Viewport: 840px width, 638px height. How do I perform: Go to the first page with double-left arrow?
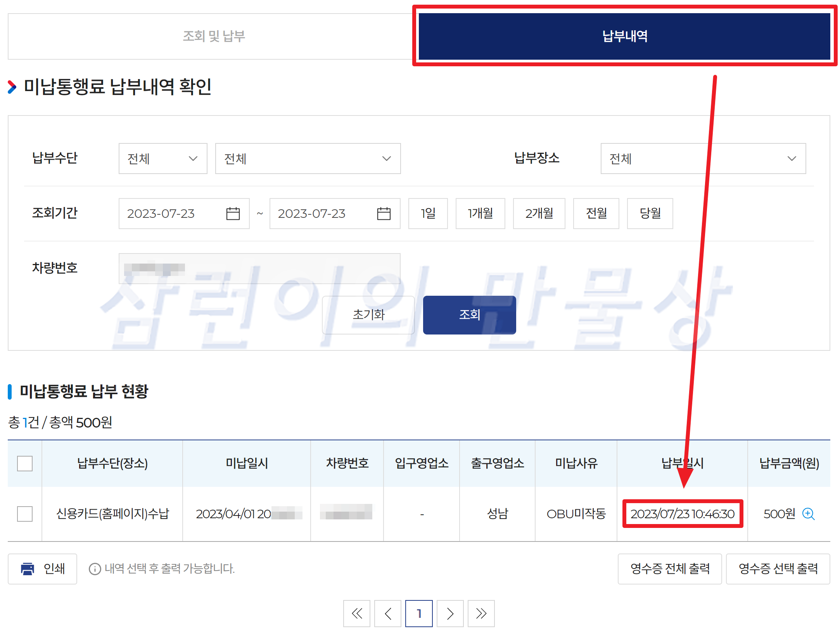click(356, 613)
